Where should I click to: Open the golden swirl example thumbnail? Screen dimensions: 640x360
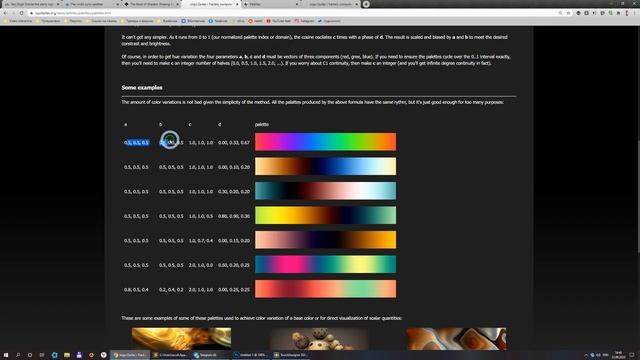[x=181, y=338]
